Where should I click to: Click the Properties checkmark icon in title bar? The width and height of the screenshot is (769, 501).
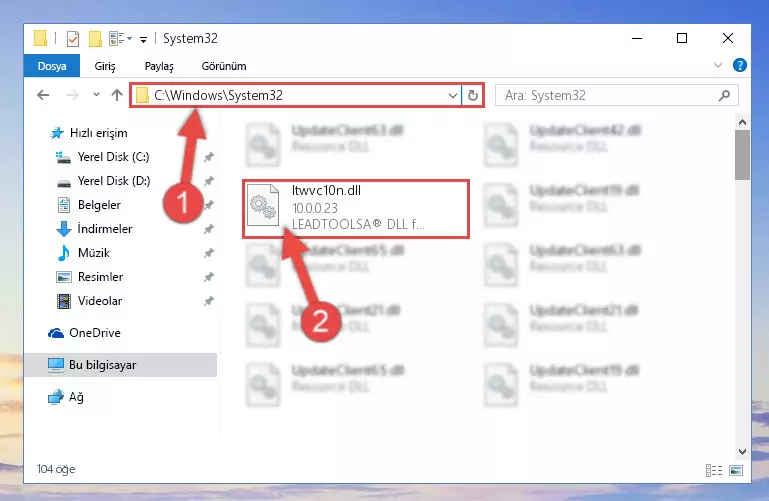point(73,38)
